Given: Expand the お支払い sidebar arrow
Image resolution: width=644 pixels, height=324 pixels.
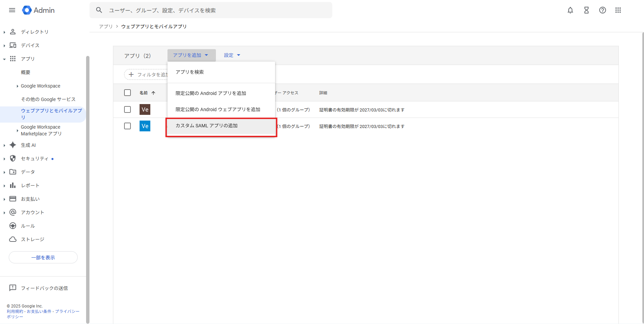Looking at the screenshot, I should pos(4,199).
